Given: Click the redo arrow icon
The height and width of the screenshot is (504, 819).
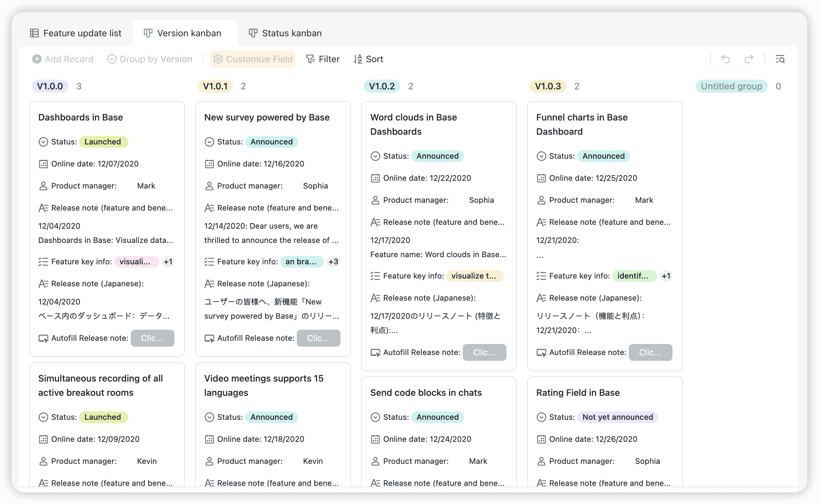Looking at the screenshot, I should (749, 59).
